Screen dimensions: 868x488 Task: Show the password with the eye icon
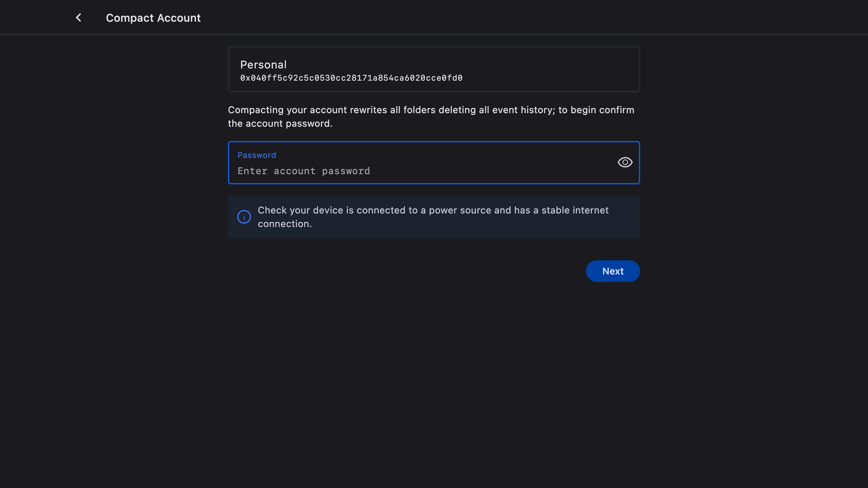pos(625,162)
